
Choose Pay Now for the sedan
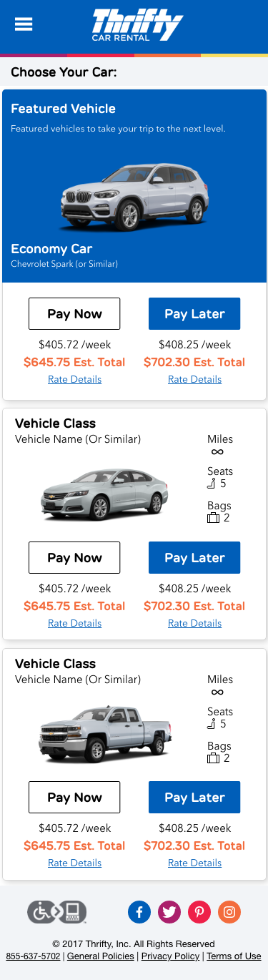click(x=74, y=558)
